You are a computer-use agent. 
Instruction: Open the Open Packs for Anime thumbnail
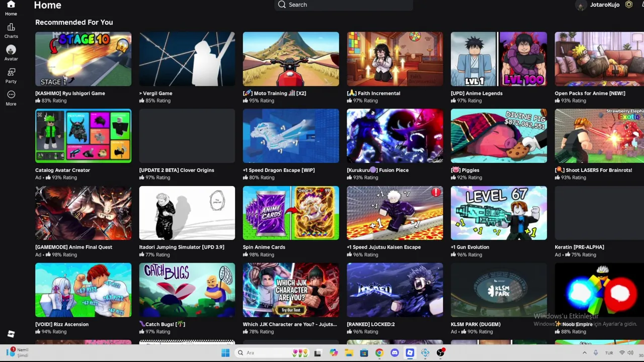(x=599, y=59)
